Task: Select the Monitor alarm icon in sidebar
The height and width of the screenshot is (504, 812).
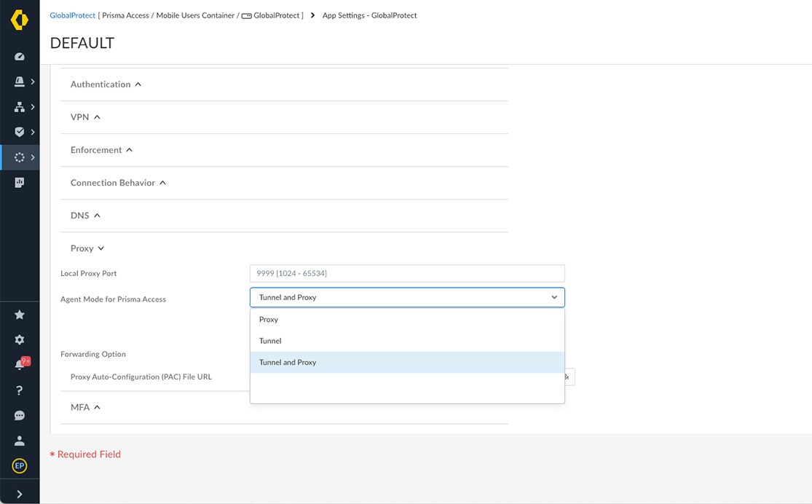Action: pyautogui.click(x=20, y=81)
